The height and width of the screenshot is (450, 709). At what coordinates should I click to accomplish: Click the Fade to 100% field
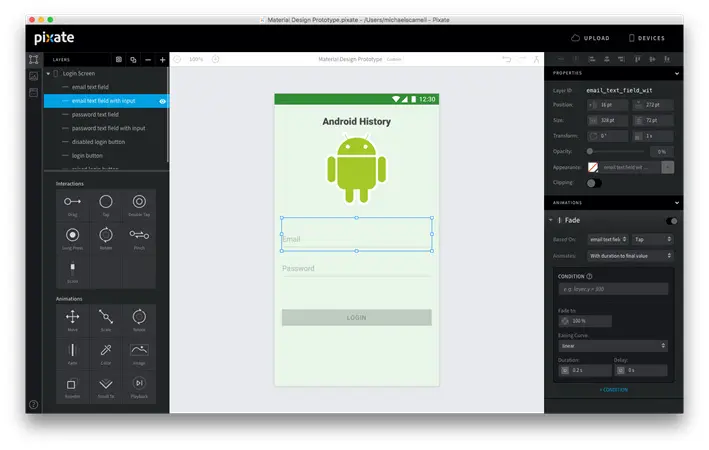click(x=585, y=321)
